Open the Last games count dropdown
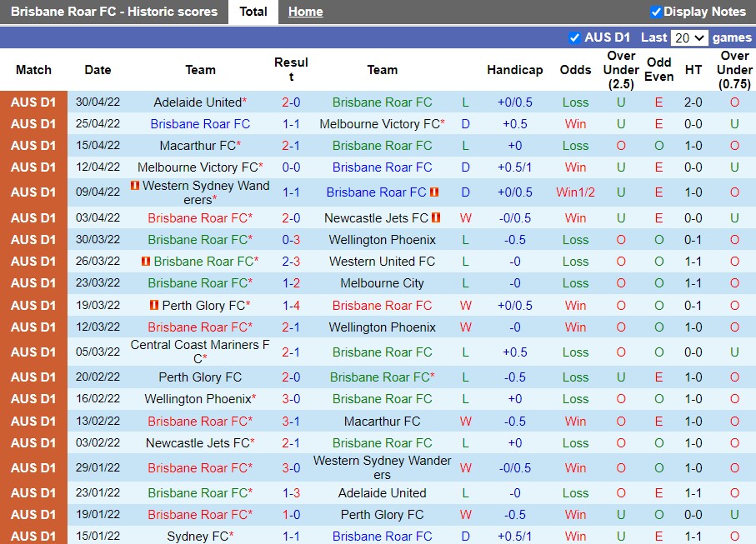The width and height of the screenshot is (756, 544). 689,37
